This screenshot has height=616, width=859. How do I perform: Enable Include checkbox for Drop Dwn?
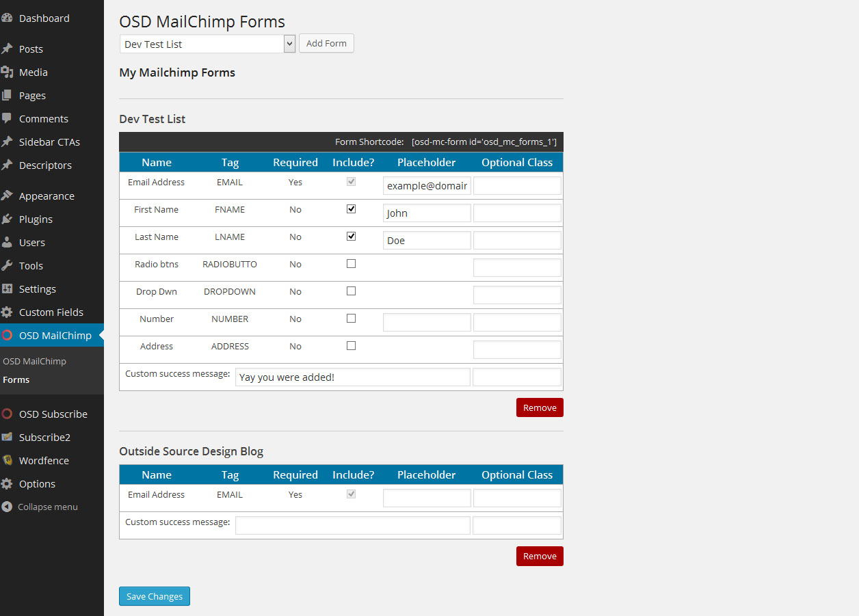click(352, 291)
